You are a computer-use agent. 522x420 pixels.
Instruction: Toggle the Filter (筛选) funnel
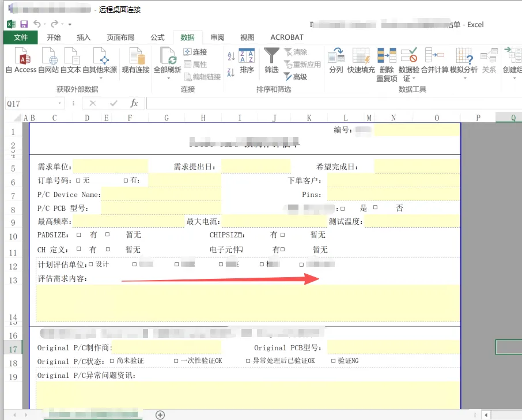pos(271,60)
